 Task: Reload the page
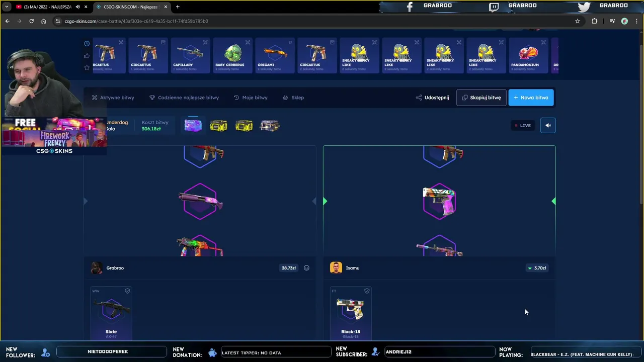[31, 21]
